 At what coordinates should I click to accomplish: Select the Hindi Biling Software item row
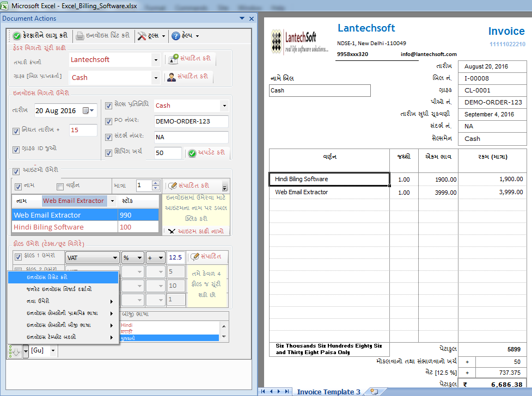click(85, 227)
